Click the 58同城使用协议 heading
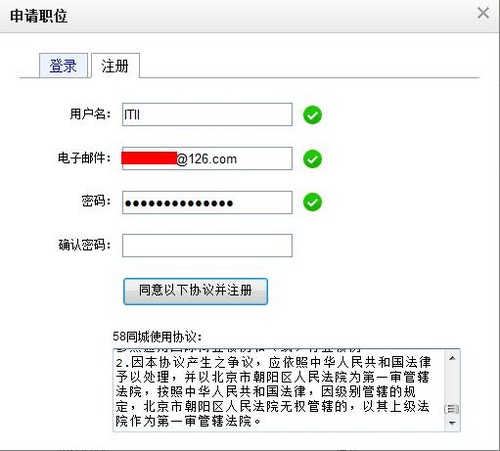The height and width of the screenshot is (451, 500). tap(157, 337)
